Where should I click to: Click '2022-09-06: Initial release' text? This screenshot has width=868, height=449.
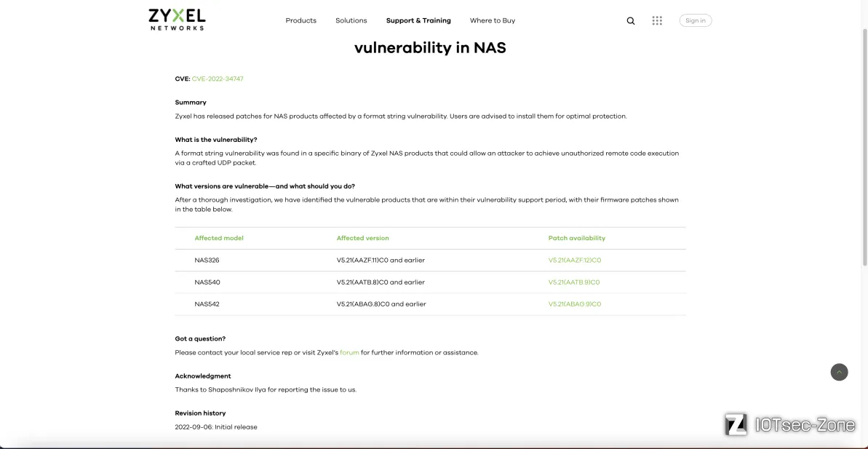[x=216, y=427]
